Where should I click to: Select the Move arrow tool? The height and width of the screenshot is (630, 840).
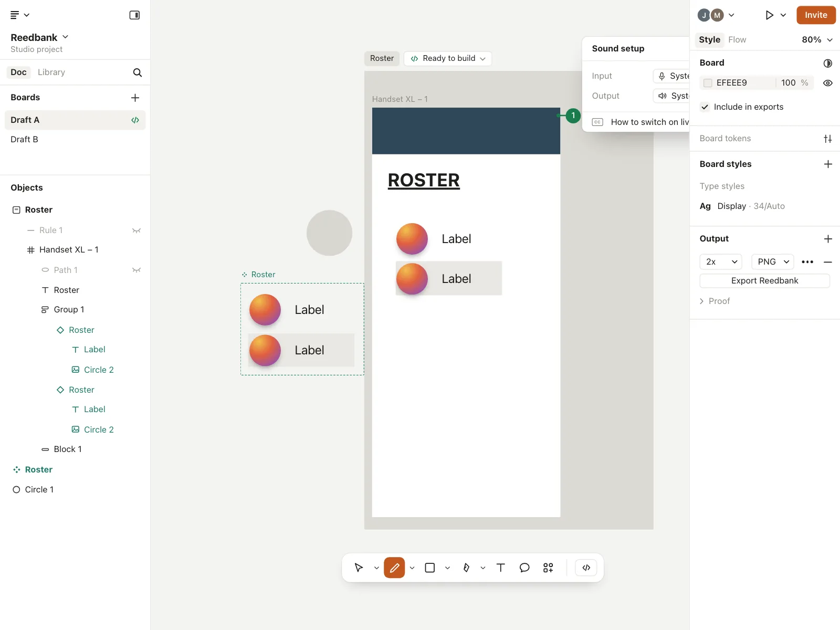(359, 568)
